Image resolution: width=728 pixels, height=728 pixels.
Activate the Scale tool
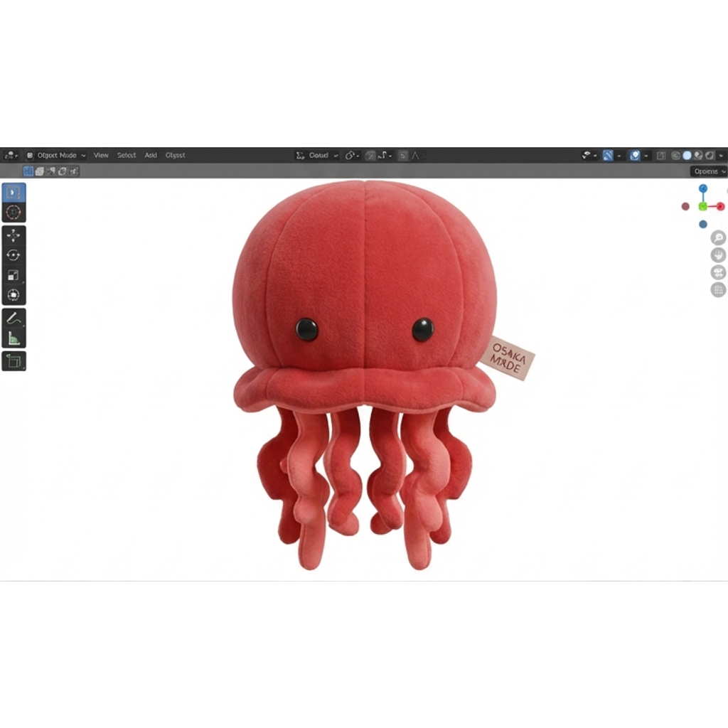point(14,275)
